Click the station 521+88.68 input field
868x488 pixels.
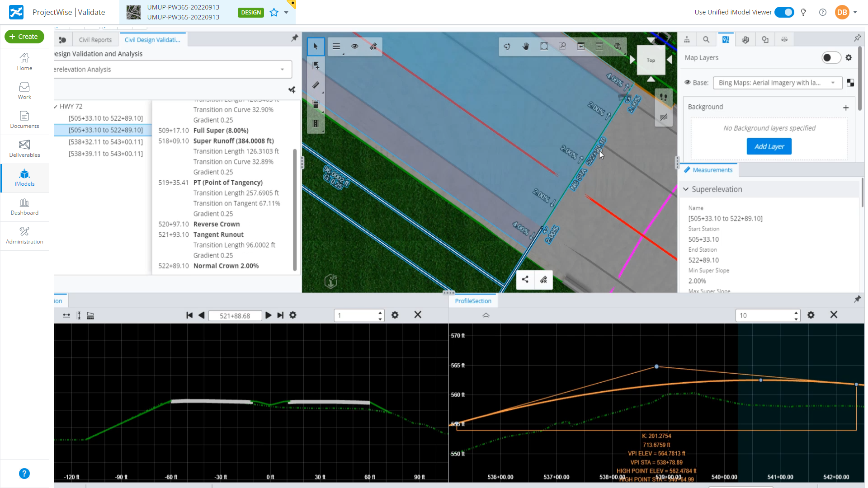pyautogui.click(x=235, y=316)
